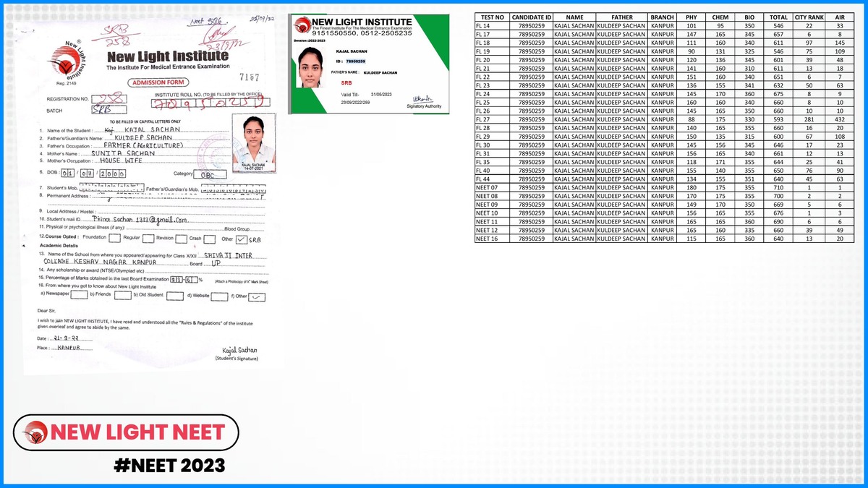Click the CITY RANK column header

(x=809, y=17)
